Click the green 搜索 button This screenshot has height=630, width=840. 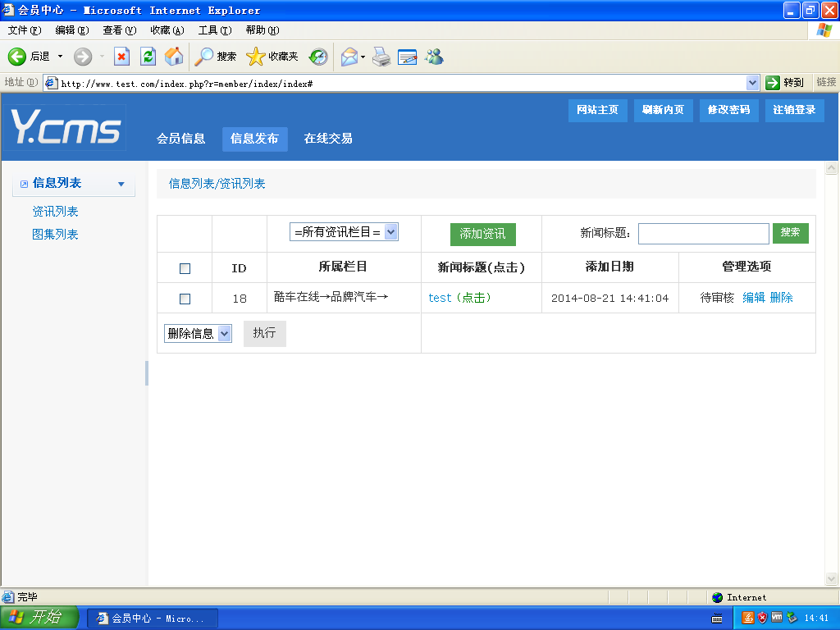click(x=790, y=232)
